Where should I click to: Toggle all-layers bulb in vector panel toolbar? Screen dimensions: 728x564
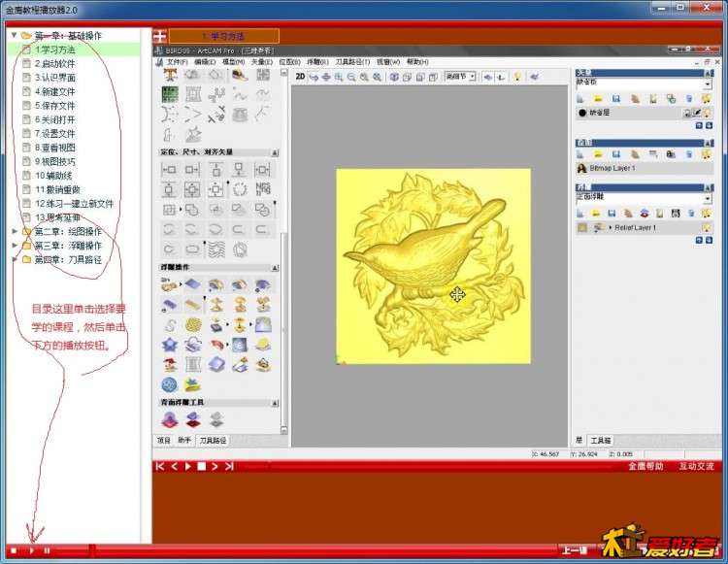[x=707, y=98]
